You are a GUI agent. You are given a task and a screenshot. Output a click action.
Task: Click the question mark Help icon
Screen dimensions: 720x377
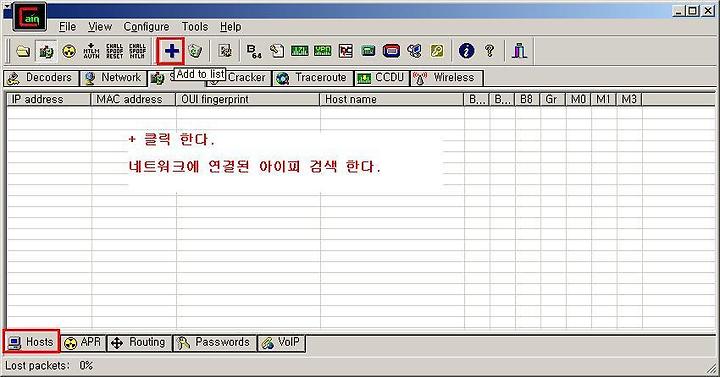tap(489, 51)
